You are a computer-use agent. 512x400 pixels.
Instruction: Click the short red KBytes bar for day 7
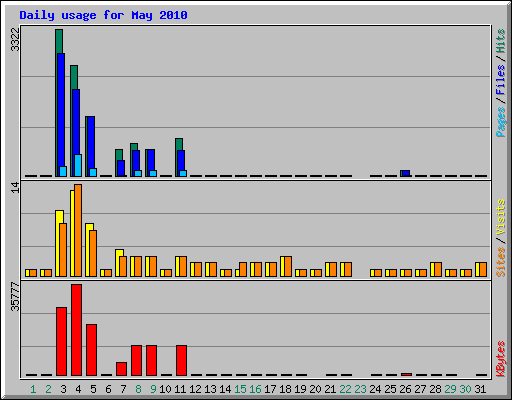point(121,369)
